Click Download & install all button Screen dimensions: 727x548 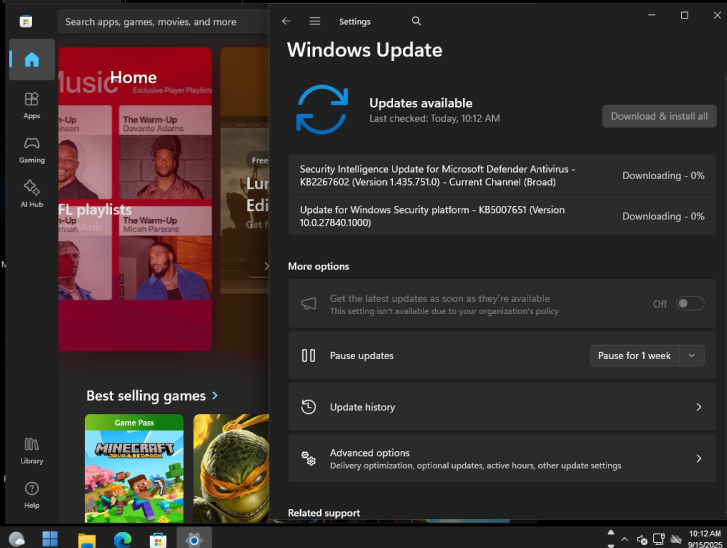pyautogui.click(x=659, y=116)
